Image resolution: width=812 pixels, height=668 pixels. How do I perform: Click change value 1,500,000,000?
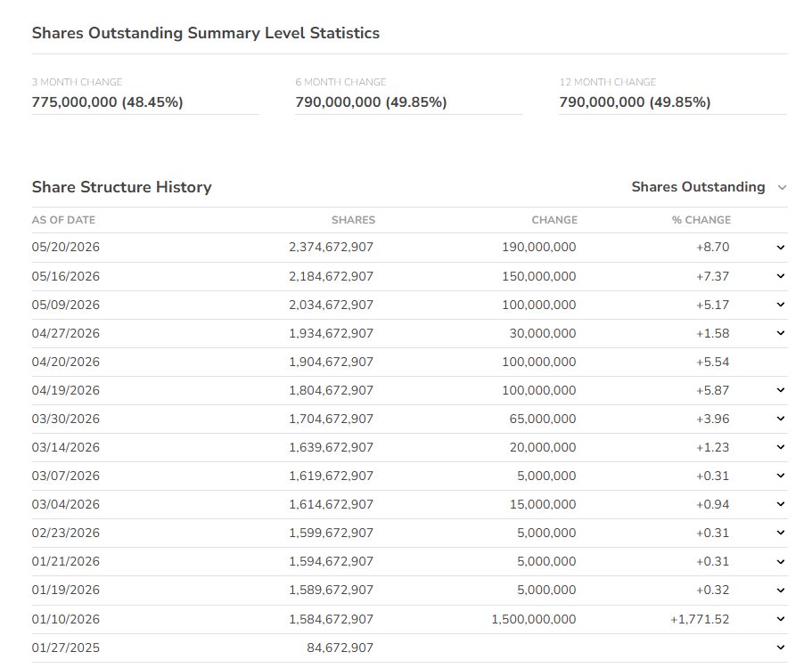click(x=533, y=619)
